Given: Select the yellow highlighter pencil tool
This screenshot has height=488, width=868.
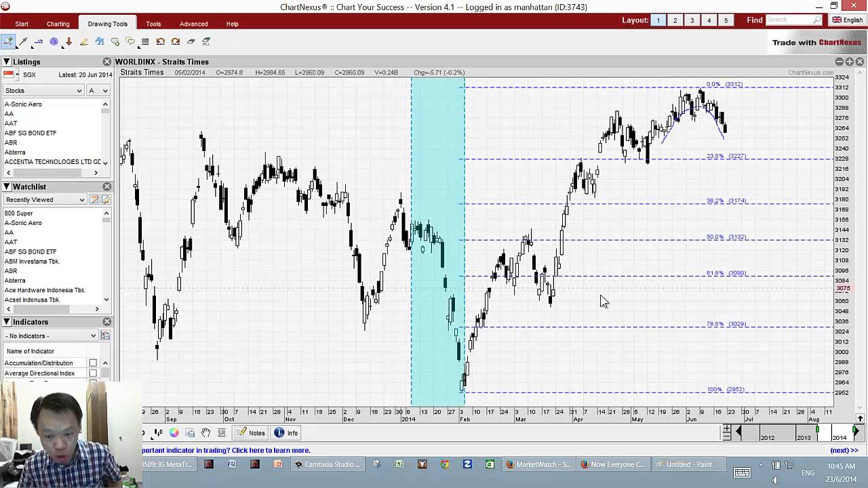Looking at the screenshot, I should tap(84, 42).
